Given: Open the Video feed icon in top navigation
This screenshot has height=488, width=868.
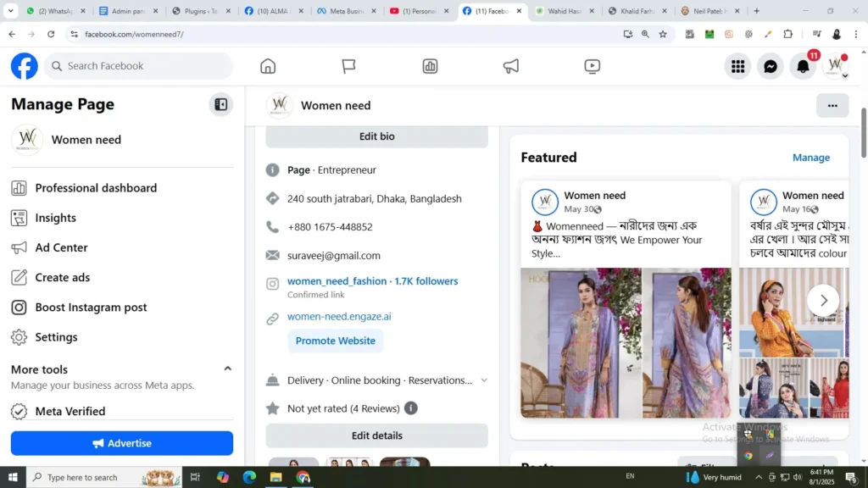Looking at the screenshot, I should point(592,65).
